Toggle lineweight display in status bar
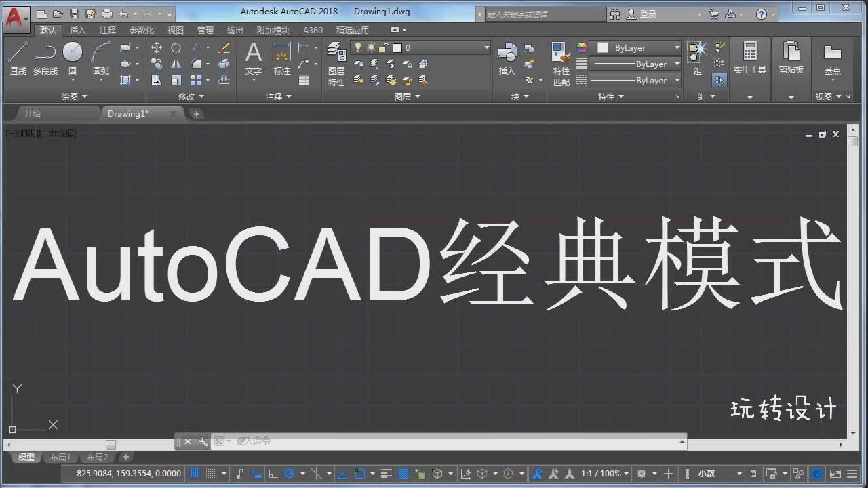 coord(387,474)
